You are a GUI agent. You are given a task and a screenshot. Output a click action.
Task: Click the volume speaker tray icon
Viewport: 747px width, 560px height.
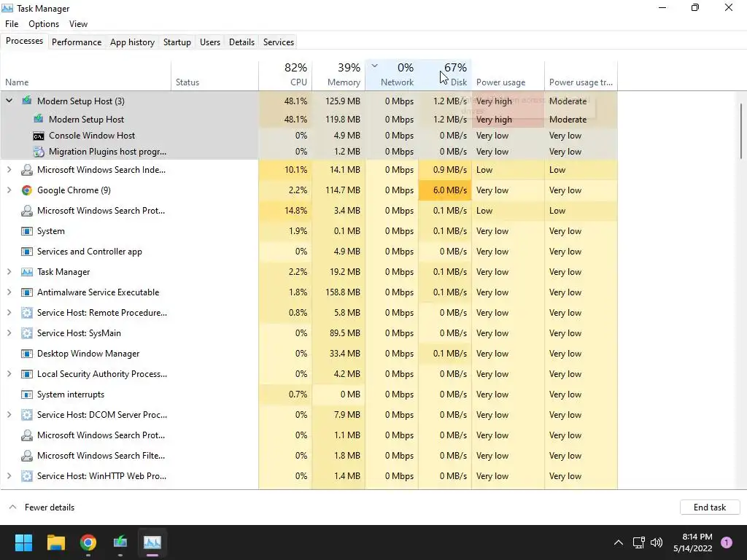(657, 542)
